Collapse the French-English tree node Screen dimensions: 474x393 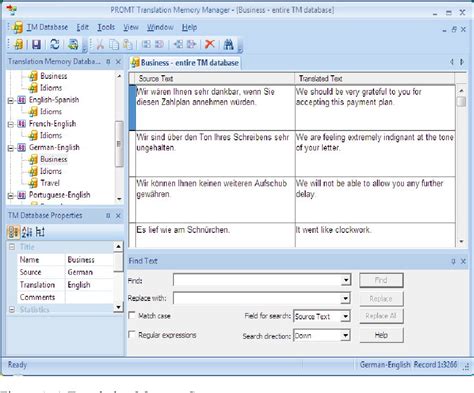coord(11,124)
